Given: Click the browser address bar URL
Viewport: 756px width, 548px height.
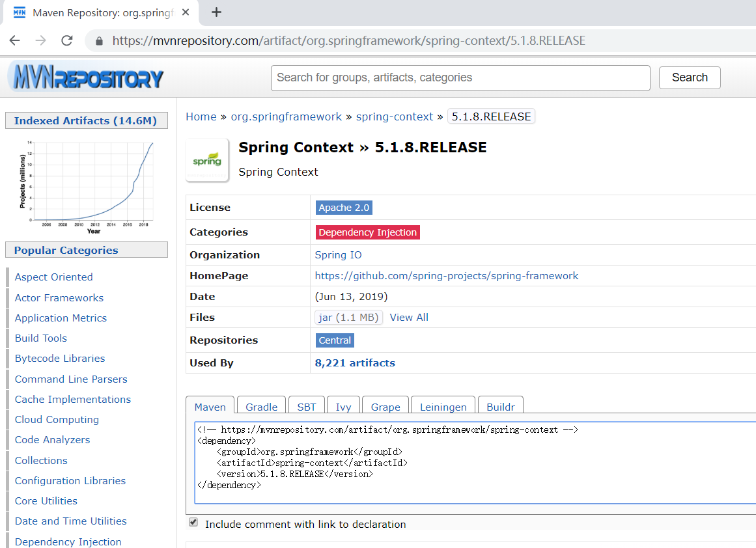Looking at the screenshot, I should (x=348, y=40).
